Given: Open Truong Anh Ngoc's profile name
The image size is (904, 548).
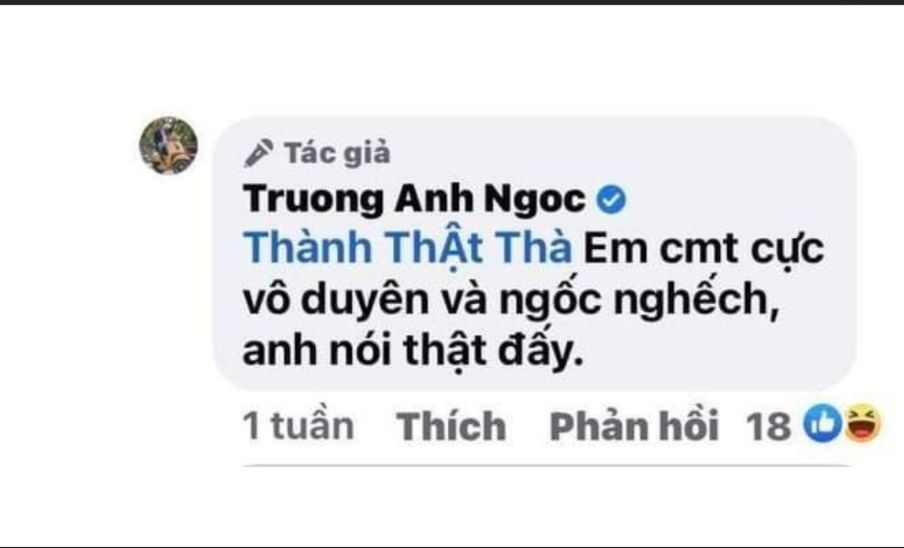Looking at the screenshot, I should click(414, 199).
